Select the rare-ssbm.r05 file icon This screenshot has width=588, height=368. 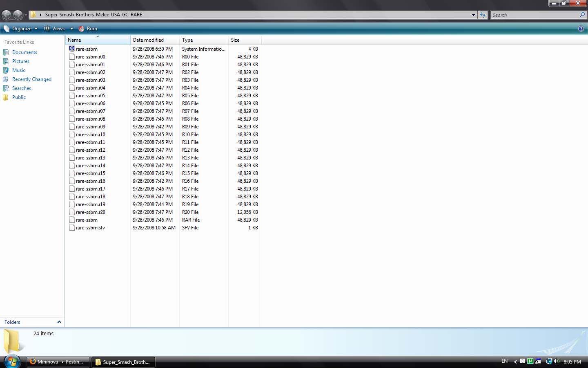pos(72,96)
